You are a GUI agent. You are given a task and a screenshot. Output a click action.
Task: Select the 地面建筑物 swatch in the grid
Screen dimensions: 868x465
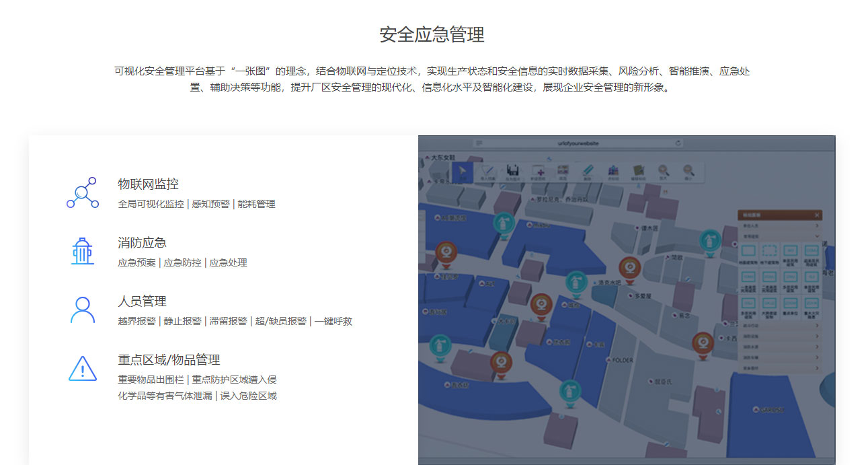(748, 251)
